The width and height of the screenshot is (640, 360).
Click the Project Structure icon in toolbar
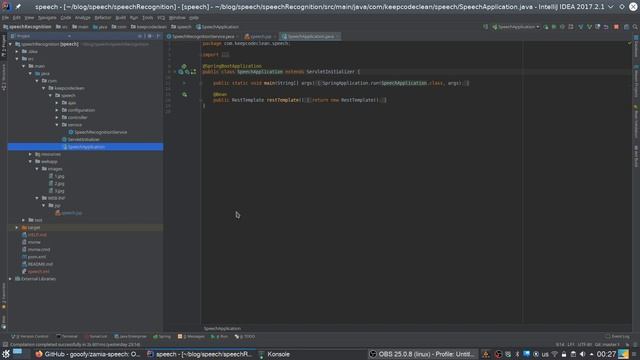[626, 27]
